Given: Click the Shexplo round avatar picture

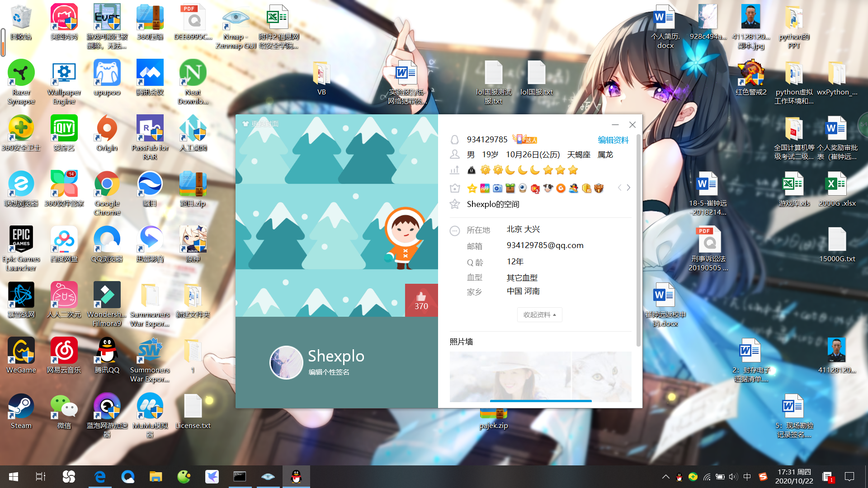Looking at the screenshot, I should (x=286, y=362).
